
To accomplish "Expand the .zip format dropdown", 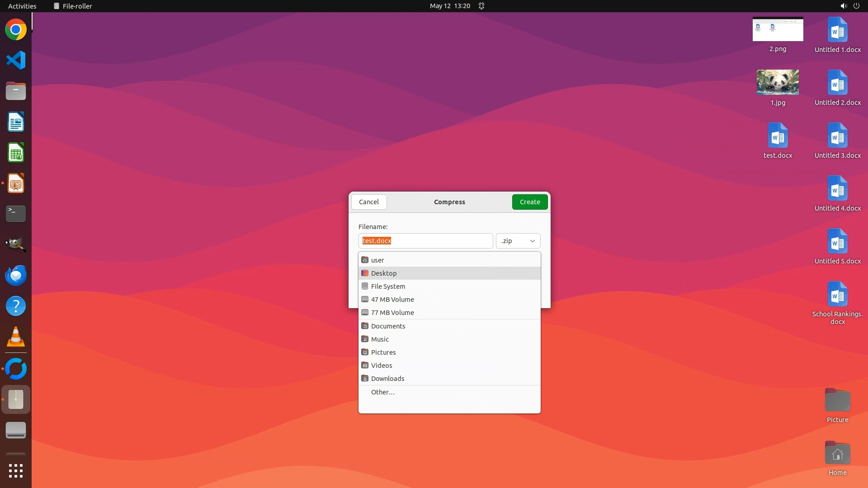I will click(x=518, y=241).
